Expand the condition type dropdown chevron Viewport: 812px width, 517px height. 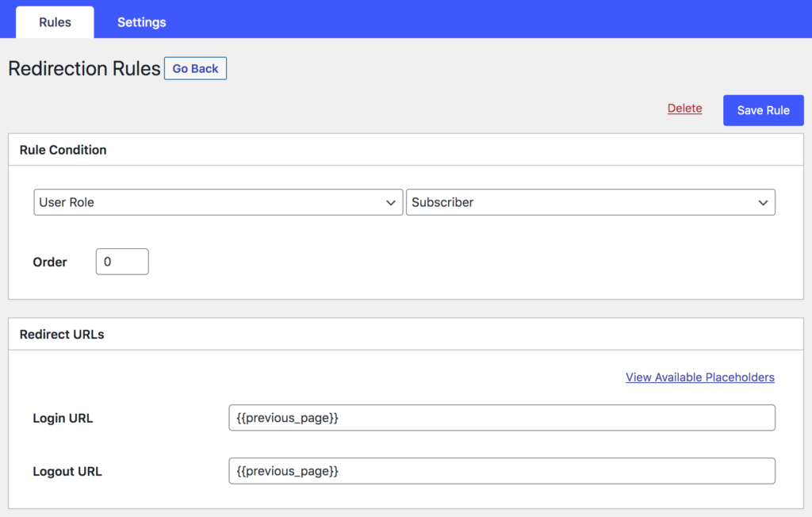click(392, 202)
